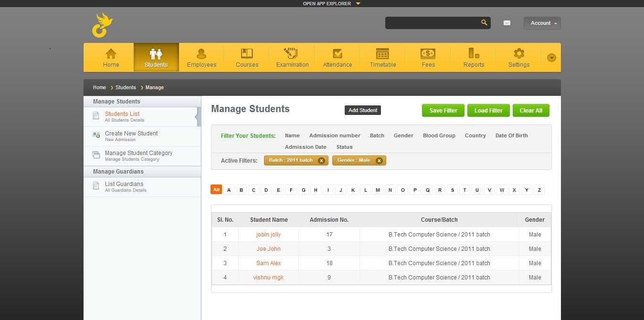Open student Sam Alex's profile
The image size is (644, 320).
[268, 263]
